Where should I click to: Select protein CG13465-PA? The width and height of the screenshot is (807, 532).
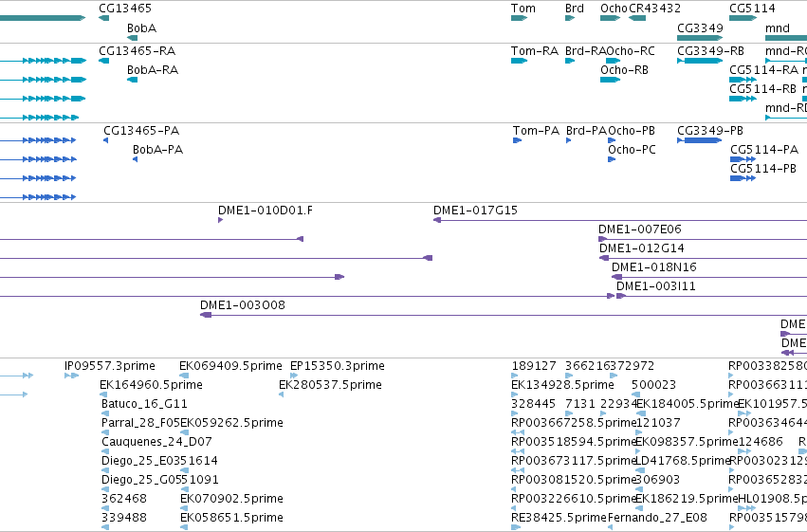pos(106,140)
